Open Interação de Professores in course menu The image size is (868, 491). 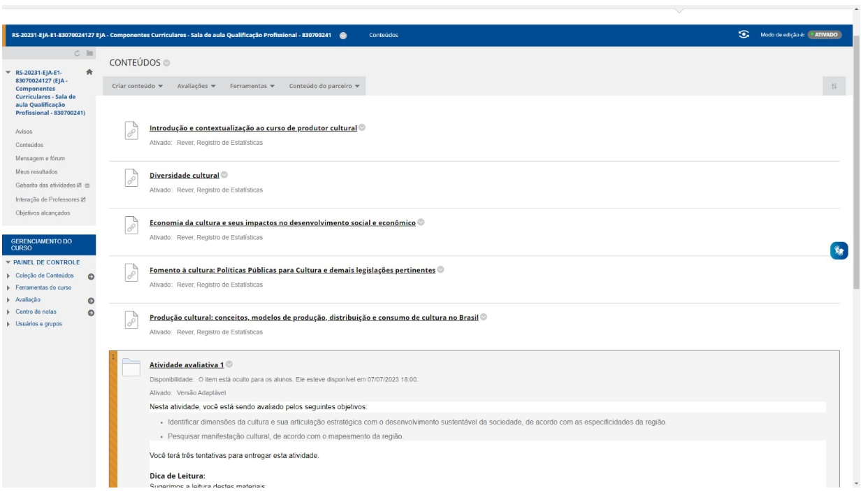coord(46,199)
